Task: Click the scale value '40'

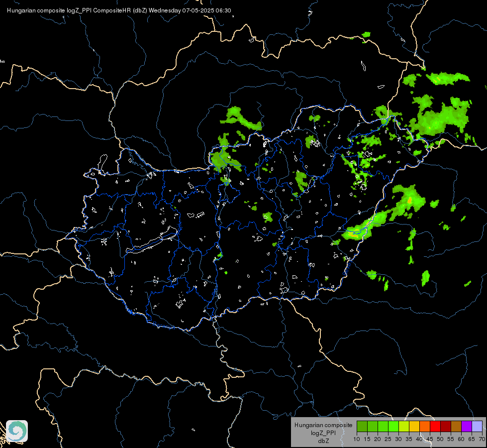Action: point(419,439)
